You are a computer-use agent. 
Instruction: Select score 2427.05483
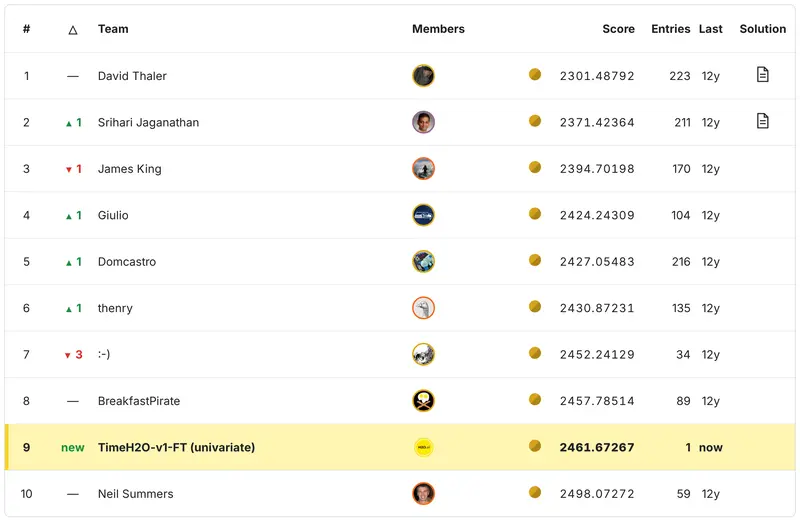597,262
